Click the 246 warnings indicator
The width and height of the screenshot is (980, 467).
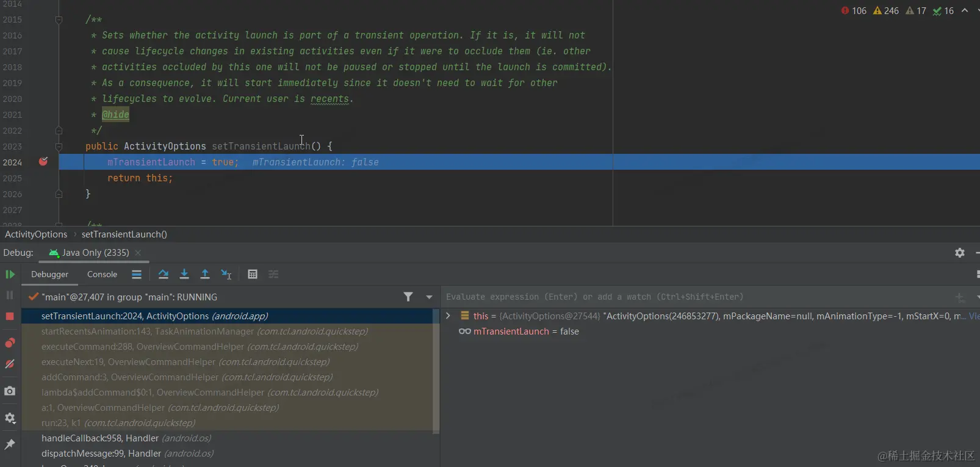point(886,10)
